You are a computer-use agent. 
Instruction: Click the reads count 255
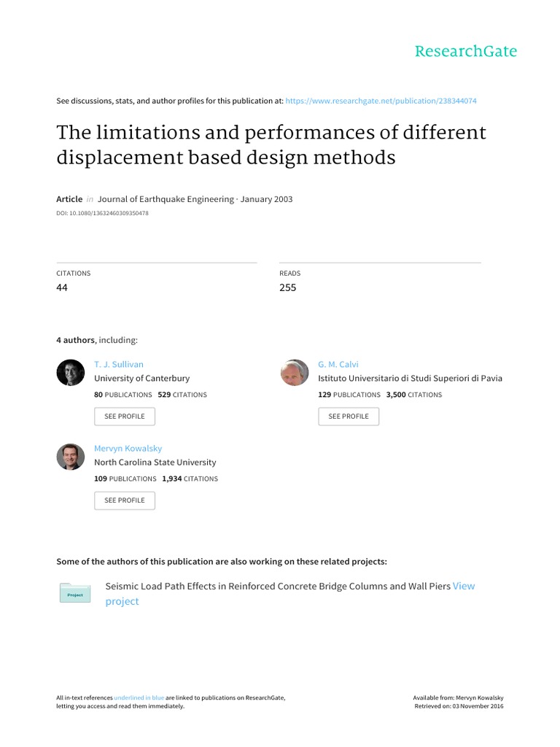(x=288, y=287)
